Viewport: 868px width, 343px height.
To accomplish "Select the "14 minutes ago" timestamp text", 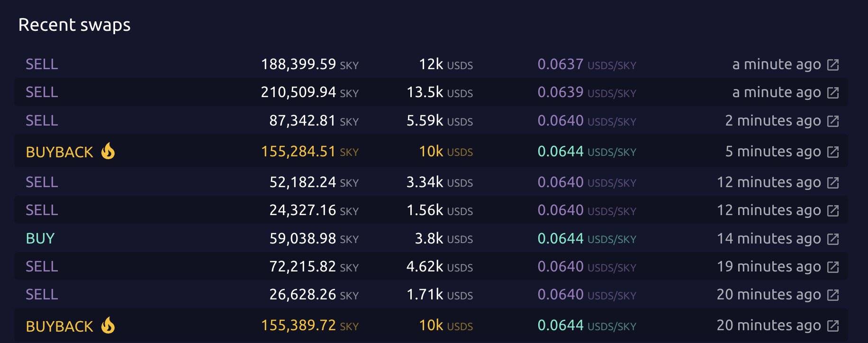I will pyautogui.click(x=769, y=238).
